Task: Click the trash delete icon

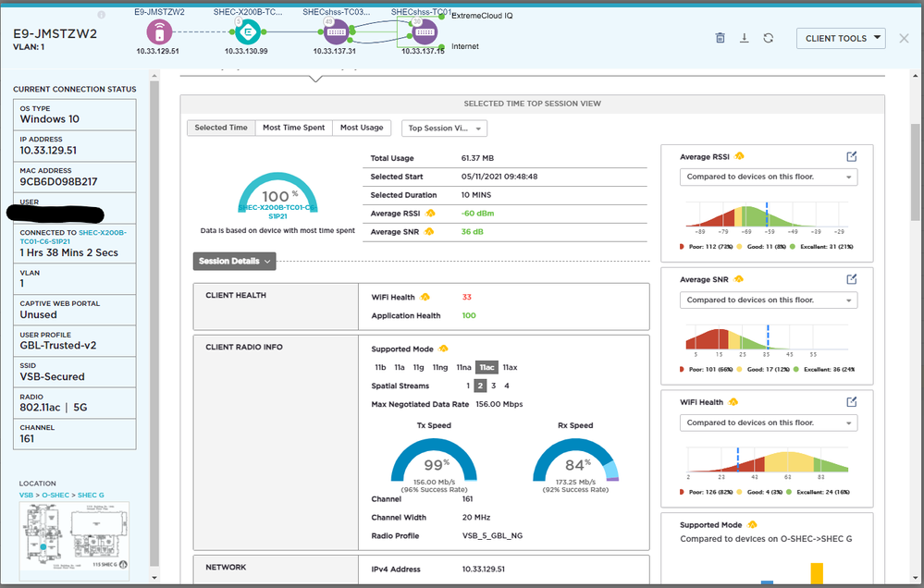Action: (720, 38)
